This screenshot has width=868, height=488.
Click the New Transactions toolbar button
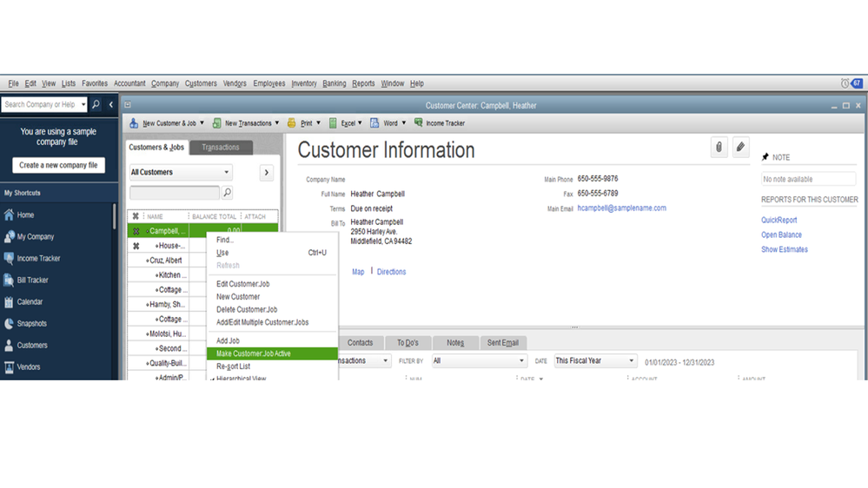[245, 122]
